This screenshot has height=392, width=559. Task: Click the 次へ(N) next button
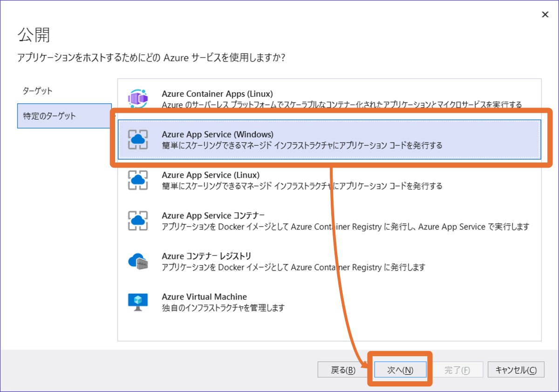tap(400, 370)
